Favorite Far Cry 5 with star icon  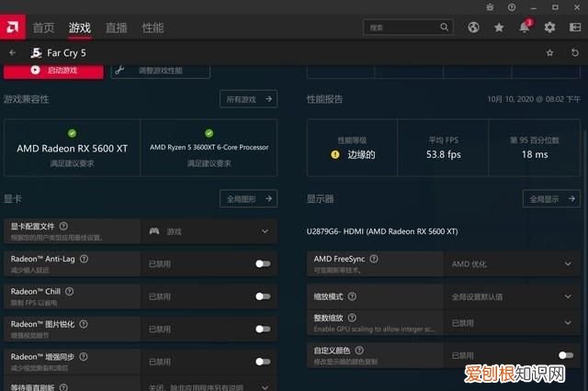[x=549, y=53]
